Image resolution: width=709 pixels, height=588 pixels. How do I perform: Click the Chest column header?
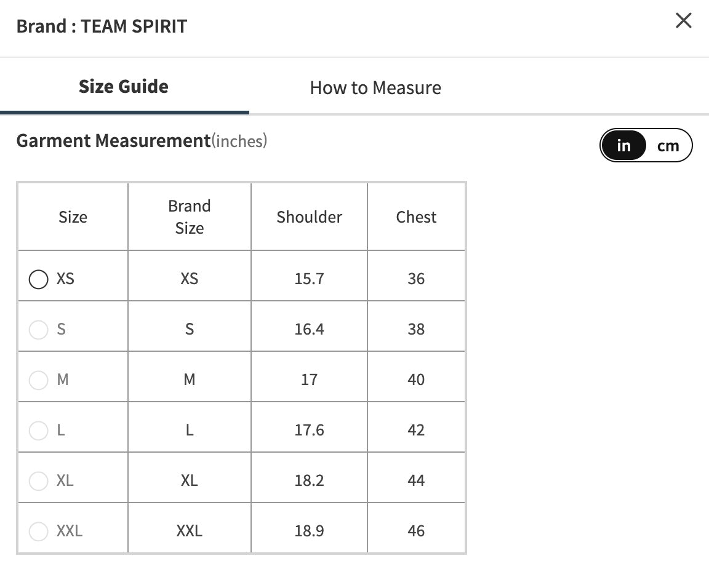point(416,217)
